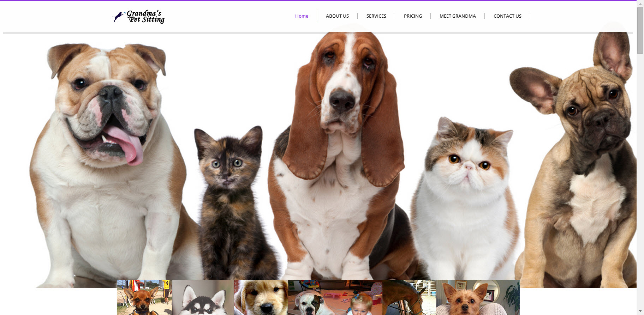Image resolution: width=644 pixels, height=315 pixels.
Task: Visit the MEET GRANDMA page
Action: (458, 16)
